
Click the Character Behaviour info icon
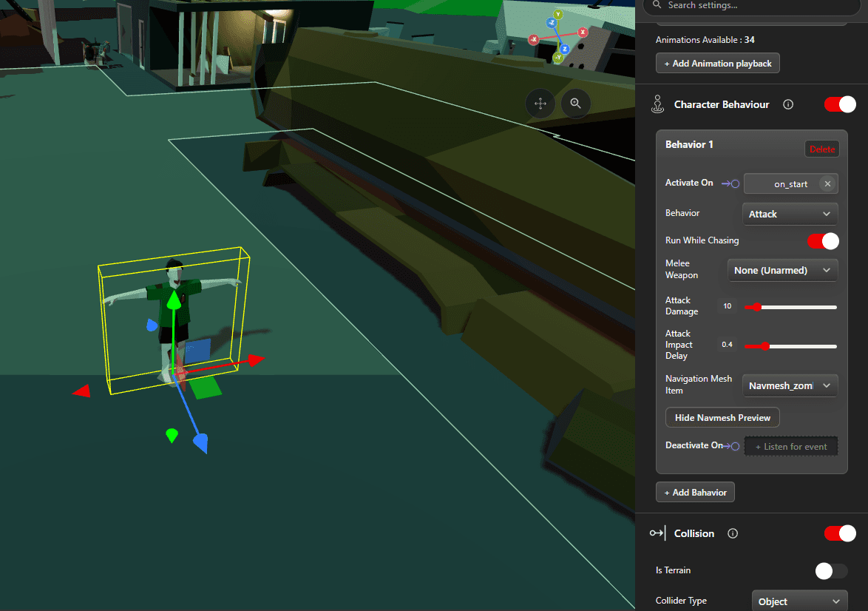point(788,105)
